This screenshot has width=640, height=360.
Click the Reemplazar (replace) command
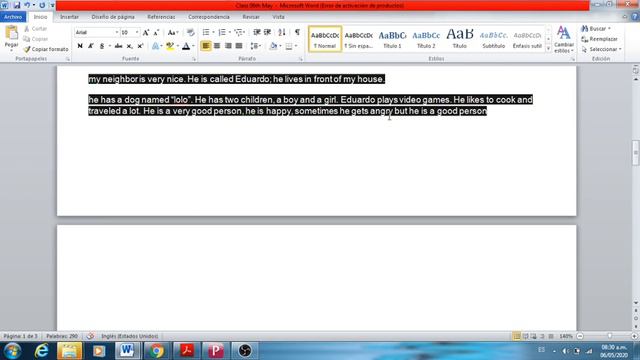(x=599, y=39)
